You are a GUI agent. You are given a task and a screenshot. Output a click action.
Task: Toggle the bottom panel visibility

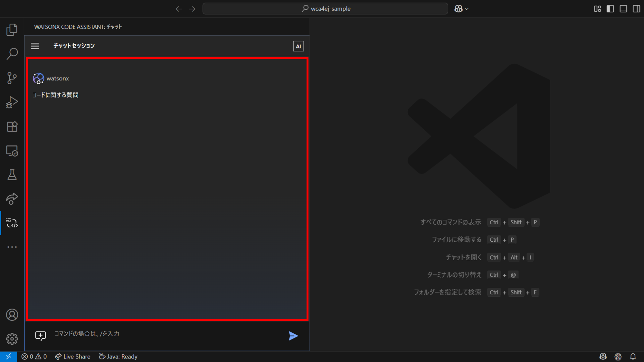pos(623,9)
